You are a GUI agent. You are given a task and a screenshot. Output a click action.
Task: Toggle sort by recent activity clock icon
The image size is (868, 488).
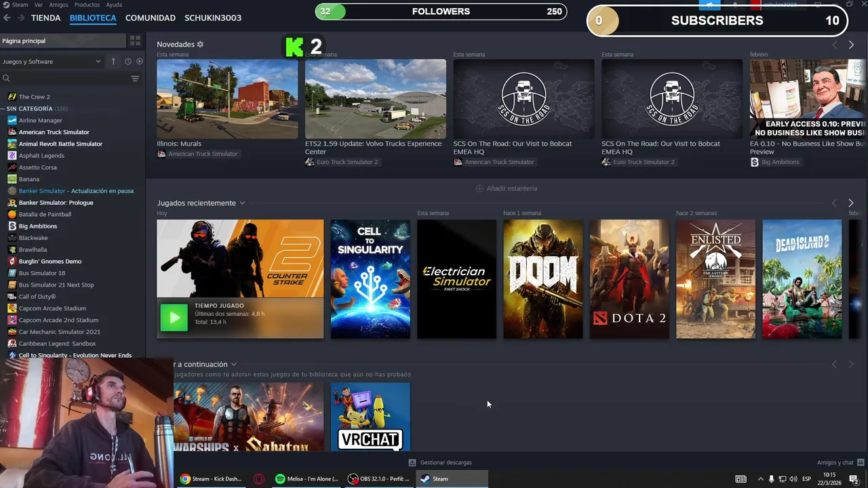coord(127,61)
